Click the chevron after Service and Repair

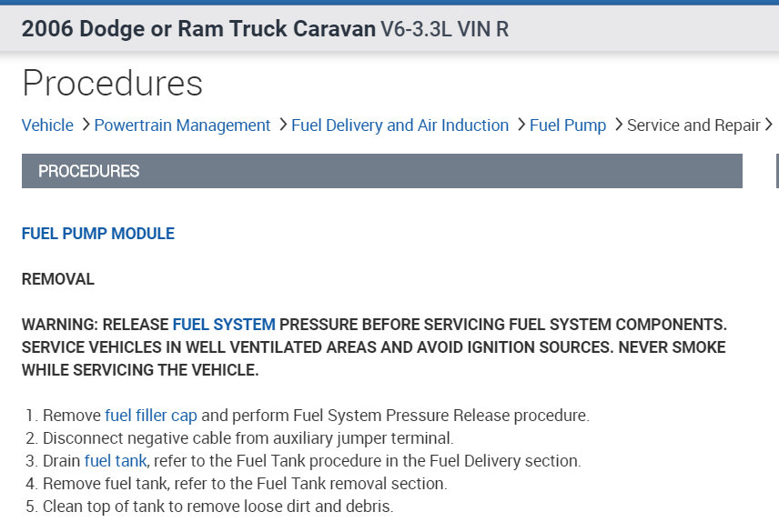click(x=770, y=125)
